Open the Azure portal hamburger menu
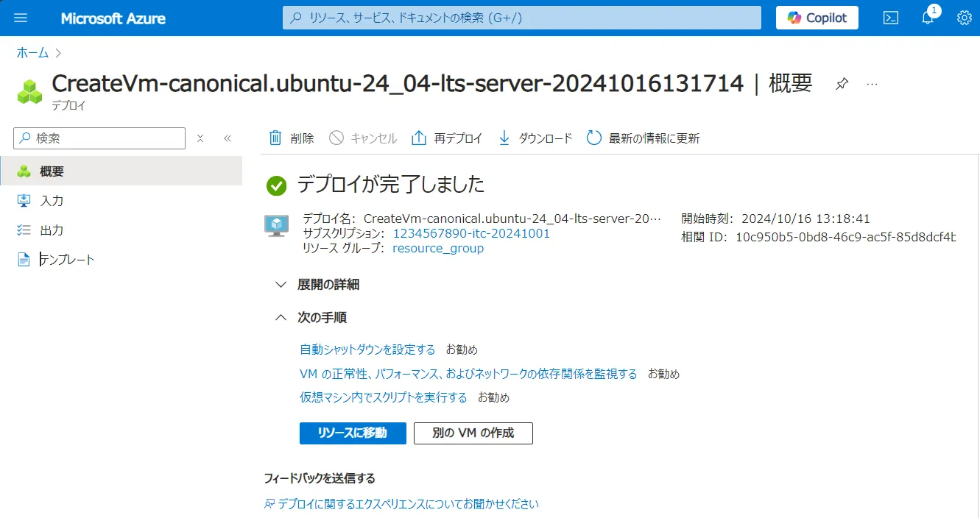The image size is (980, 518). click(x=21, y=18)
